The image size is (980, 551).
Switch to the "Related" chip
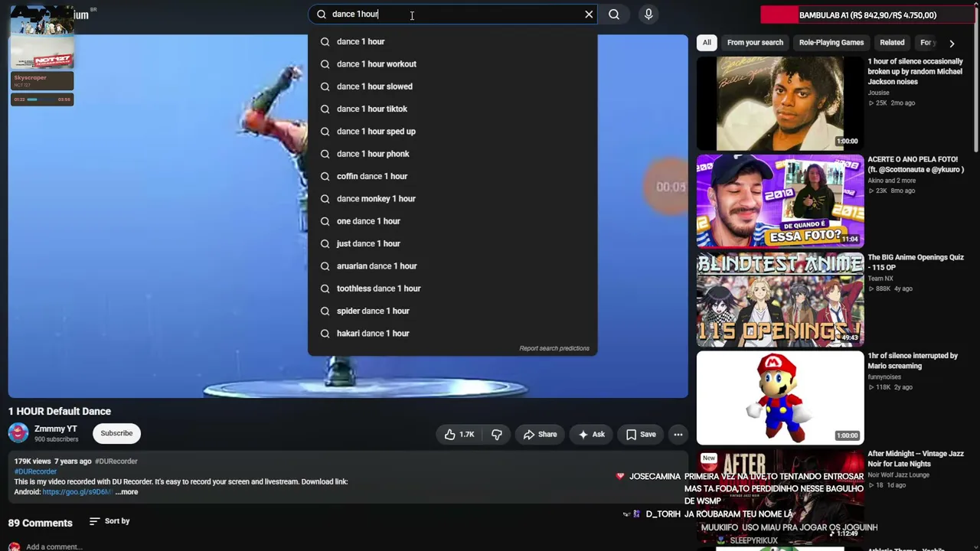[x=892, y=43]
